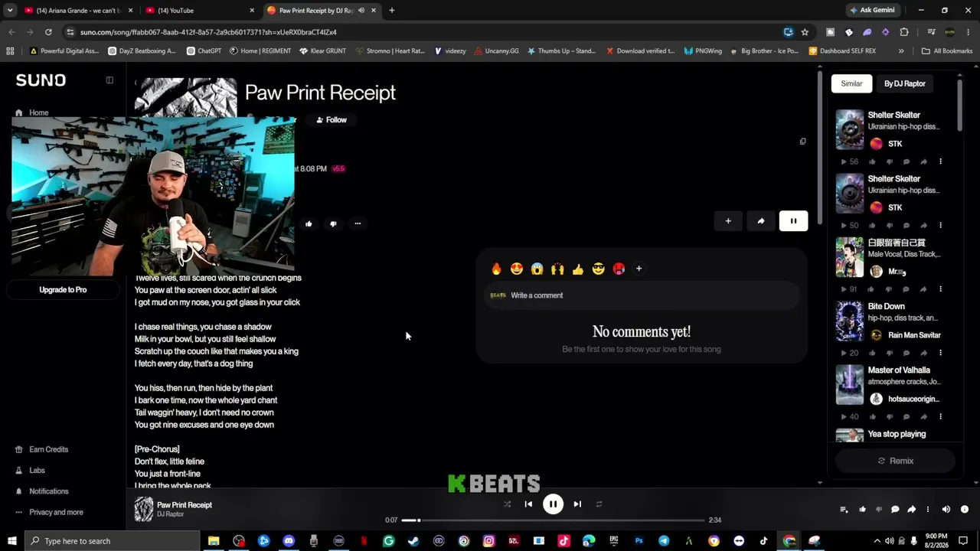
Task: Pause the song in the bottom player
Action: coord(553,504)
